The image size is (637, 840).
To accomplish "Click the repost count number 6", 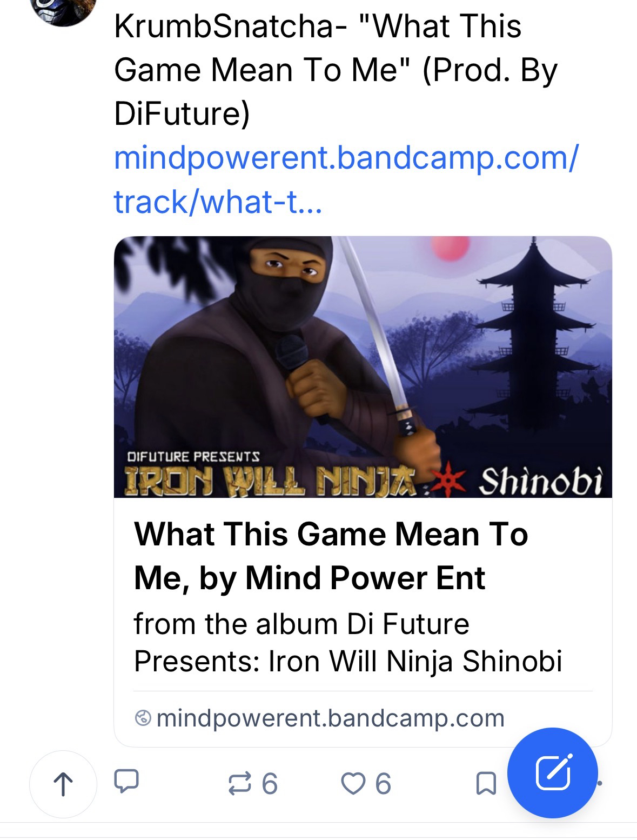I will pos(270,783).
